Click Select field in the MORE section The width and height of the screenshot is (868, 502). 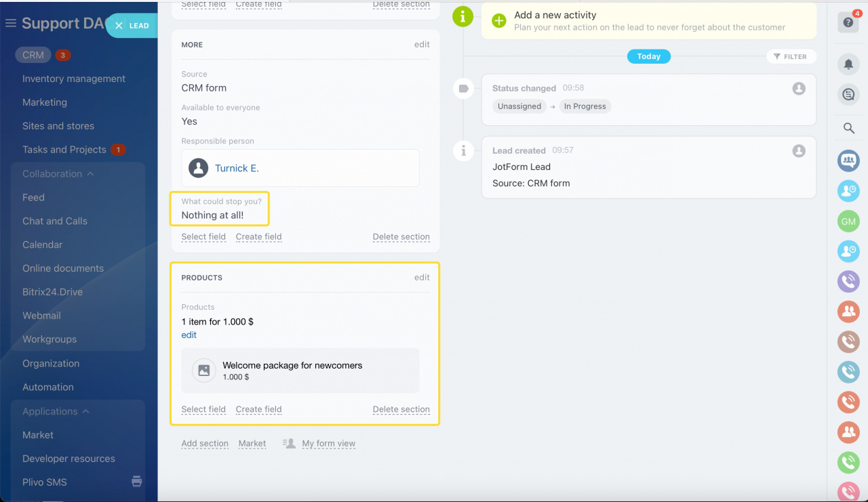click(203, 236)
